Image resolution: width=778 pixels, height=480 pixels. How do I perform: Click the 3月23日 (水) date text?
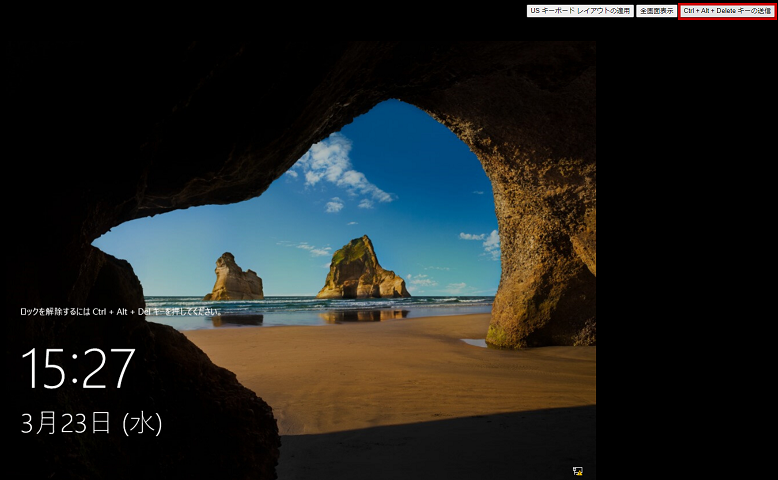point(91,423)
